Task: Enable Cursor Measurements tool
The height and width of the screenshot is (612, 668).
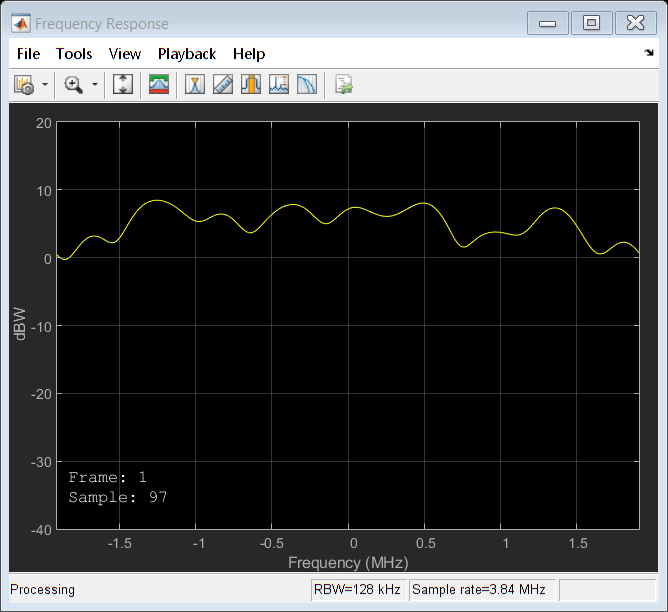Action: pos(195,84)
